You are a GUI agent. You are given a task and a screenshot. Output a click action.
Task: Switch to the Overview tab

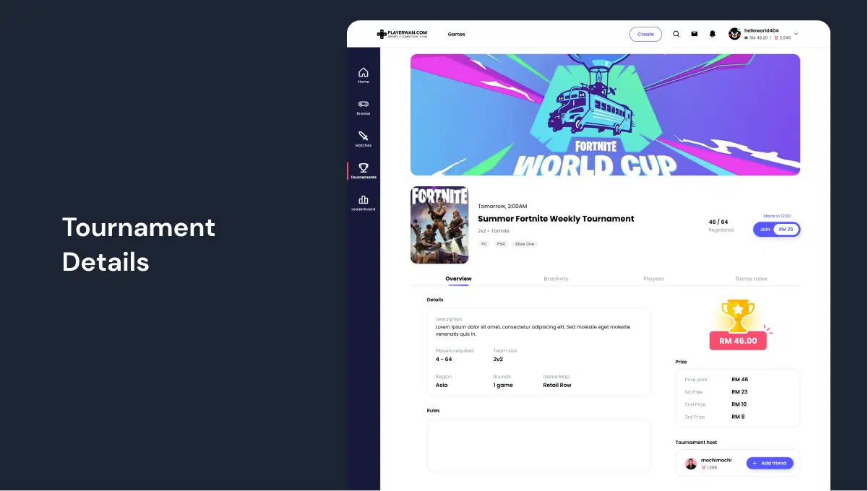[x=458, y=279]
